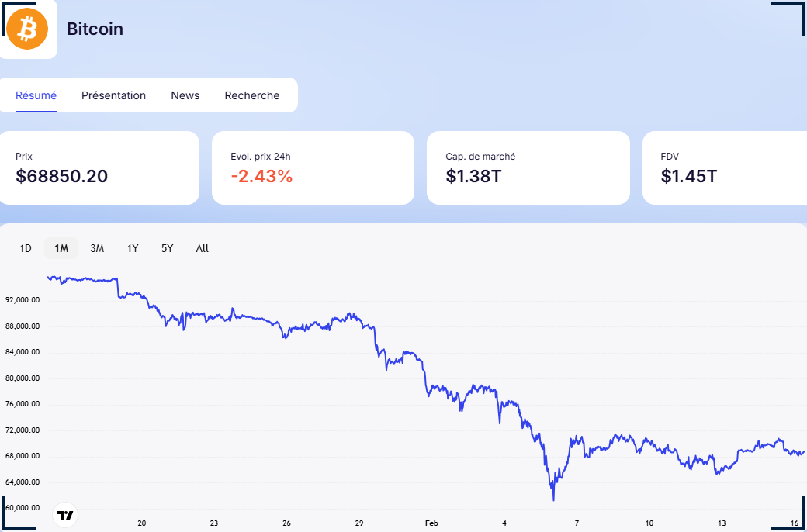Click the Bitcoin title text
The width and height of the screenshot is (807, 532).
coord(95,29)
